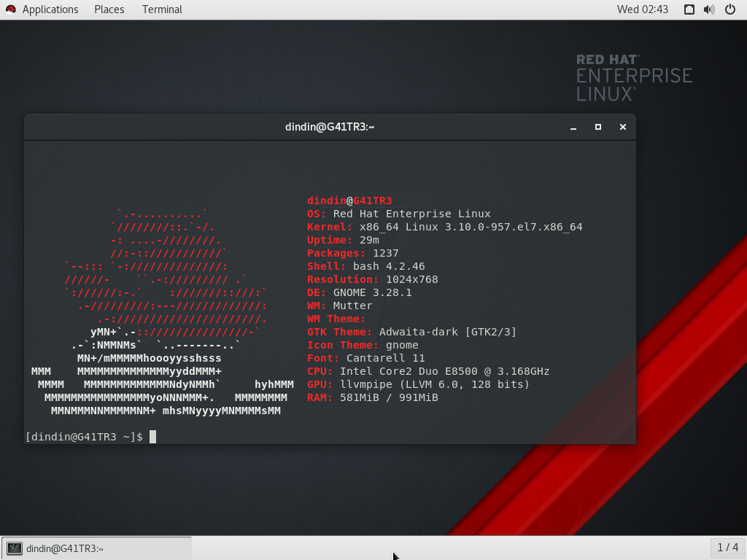Screen dimensions: 747x560
Task: Click the Uptime: 29m text
Action: click(x=343, y=240)
